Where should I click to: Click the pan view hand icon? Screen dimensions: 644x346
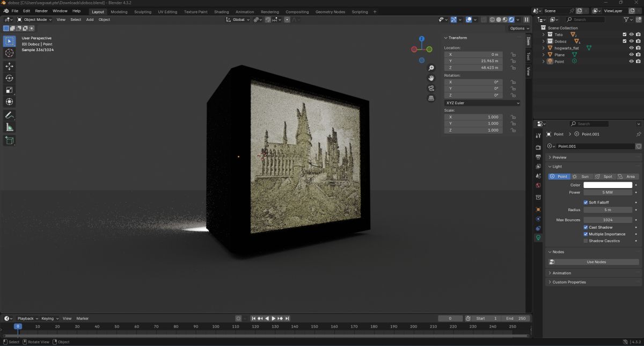pyautogui.click(x=431, y=78)
